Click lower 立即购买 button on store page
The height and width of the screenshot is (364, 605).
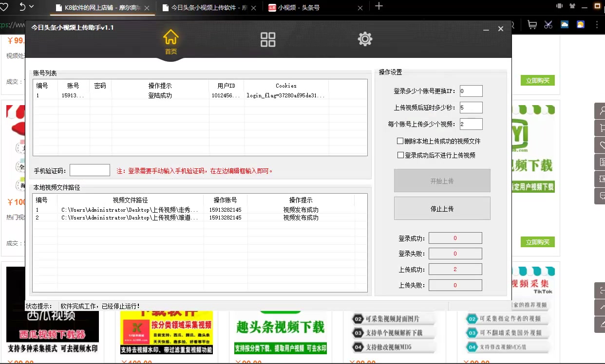[537, 242]
